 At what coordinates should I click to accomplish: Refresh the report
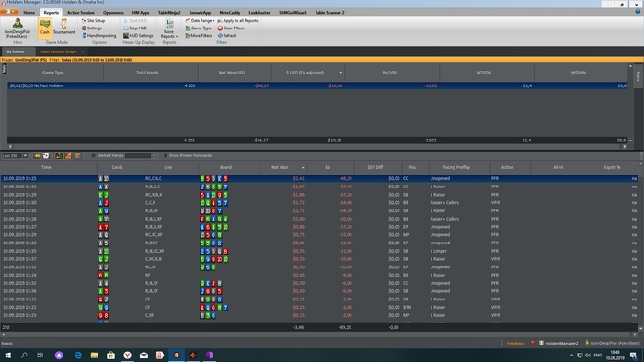click(227, 35)
